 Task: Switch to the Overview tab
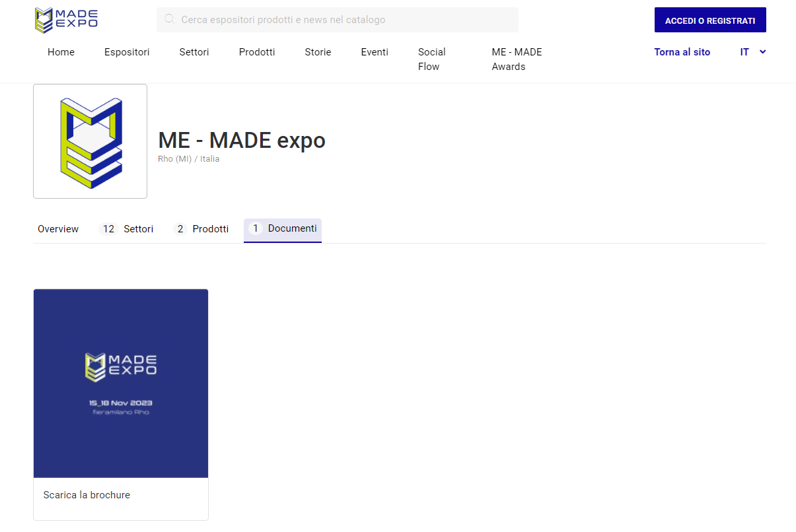tap(58, 229)
